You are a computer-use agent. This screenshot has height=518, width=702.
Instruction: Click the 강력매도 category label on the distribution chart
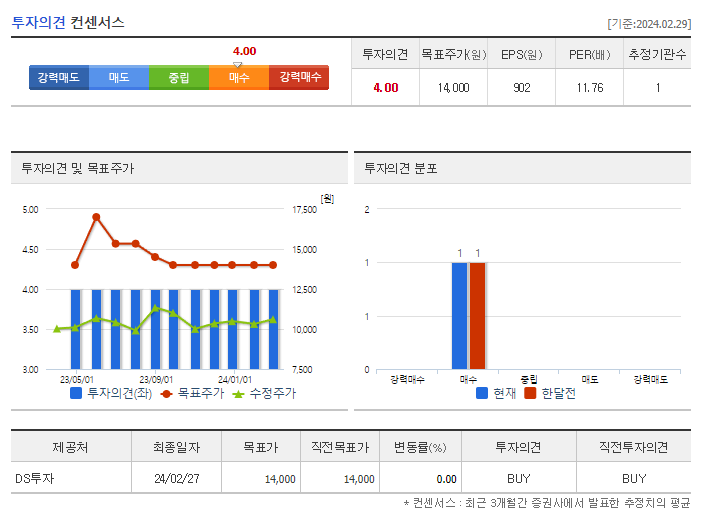pos(651,380)
